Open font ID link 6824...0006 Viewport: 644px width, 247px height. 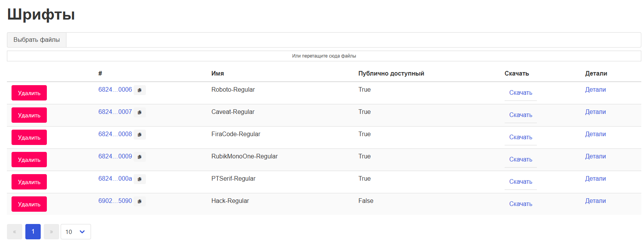click(115, 90)
